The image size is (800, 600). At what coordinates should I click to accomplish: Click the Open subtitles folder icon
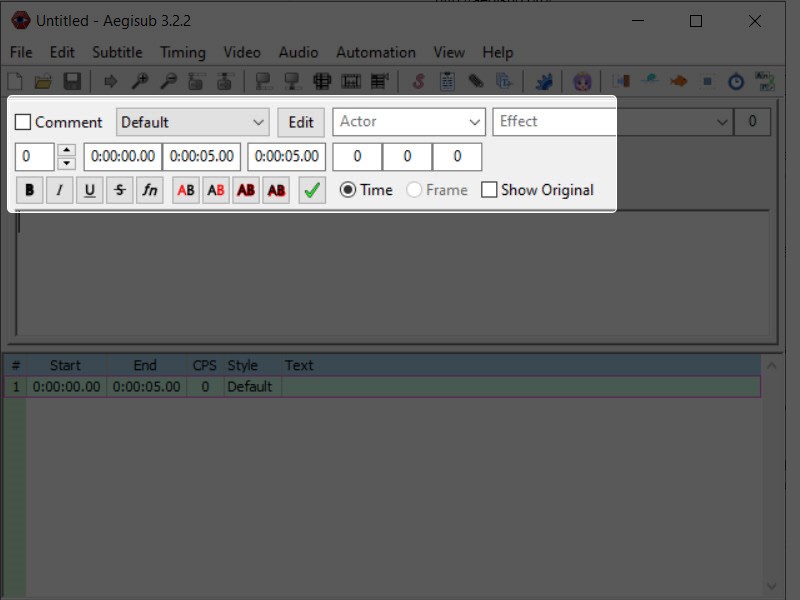pyautogui.click(x=43, y=81)
